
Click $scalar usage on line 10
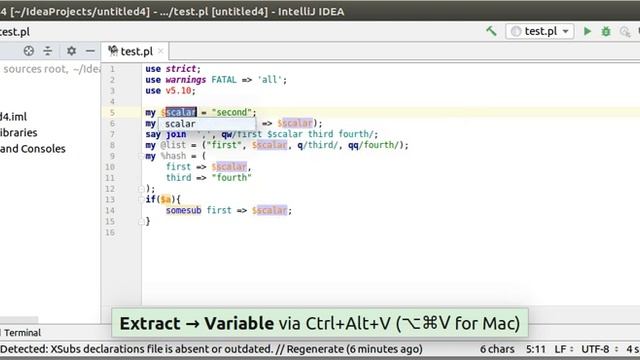pos(229,167)
